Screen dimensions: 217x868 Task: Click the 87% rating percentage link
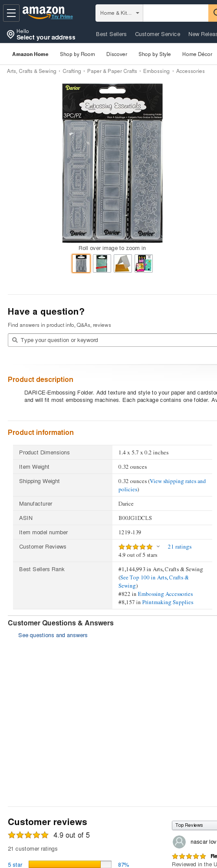(124, 865)
